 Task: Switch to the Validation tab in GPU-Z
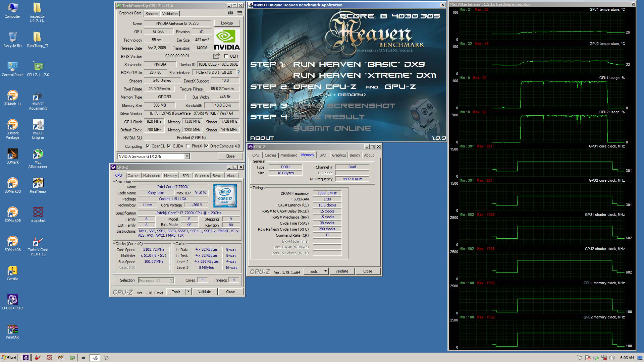tap(170, 14)
